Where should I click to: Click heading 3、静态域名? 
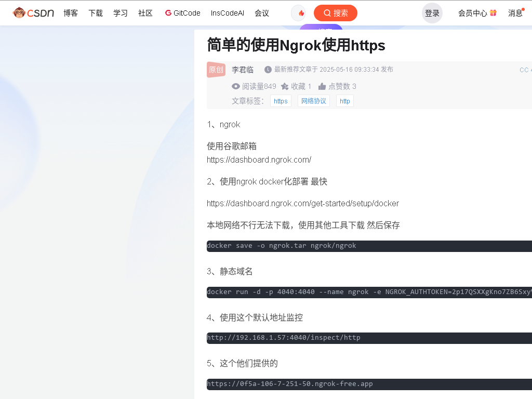(x=230, y=271)
